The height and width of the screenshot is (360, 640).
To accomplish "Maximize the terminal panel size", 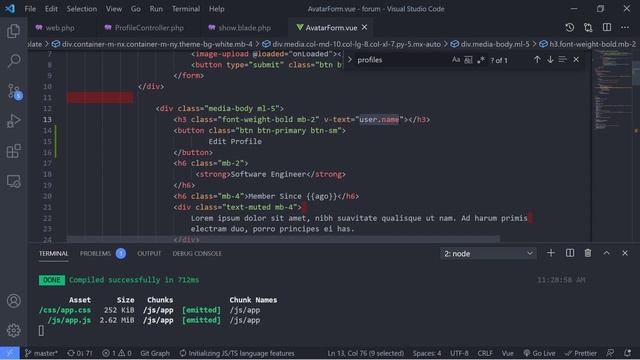I will [607, 253].
